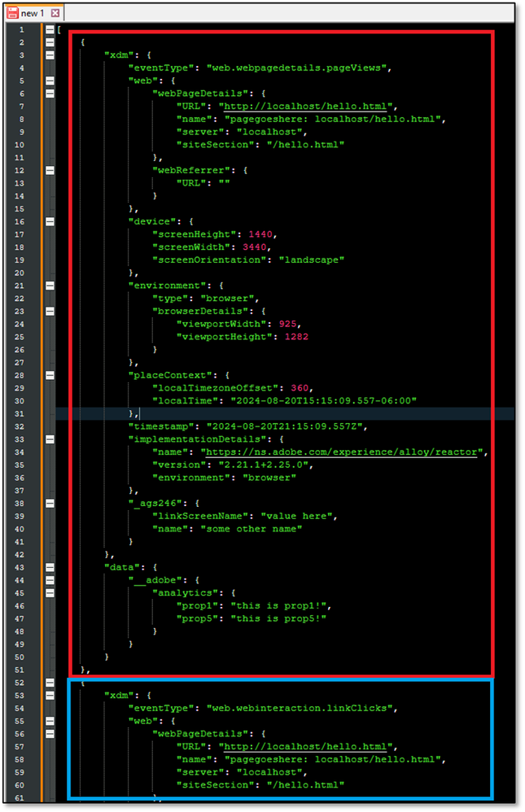Screen dimensions: 525x812
Task: Collapse the fold marker on line 1
Action: click(50, 29)
